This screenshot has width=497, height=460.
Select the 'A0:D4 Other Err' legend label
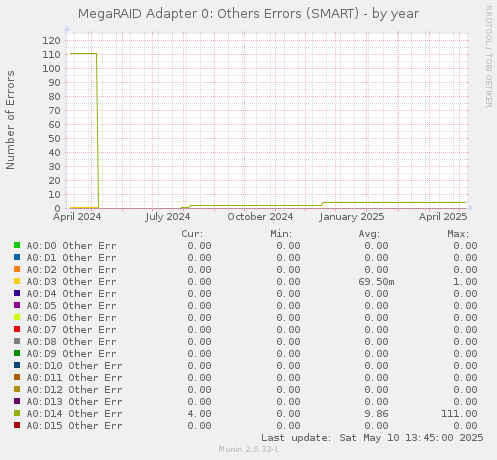[x=71, y=294]
